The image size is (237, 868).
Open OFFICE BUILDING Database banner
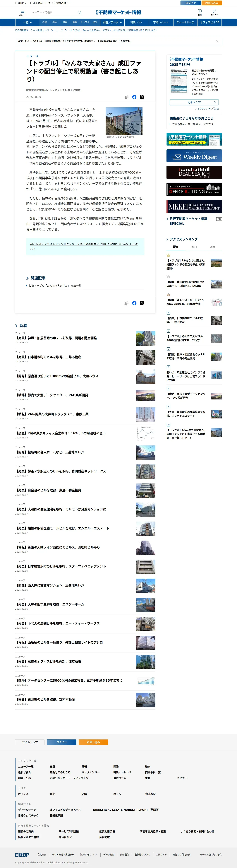click(x=194, y=189)
